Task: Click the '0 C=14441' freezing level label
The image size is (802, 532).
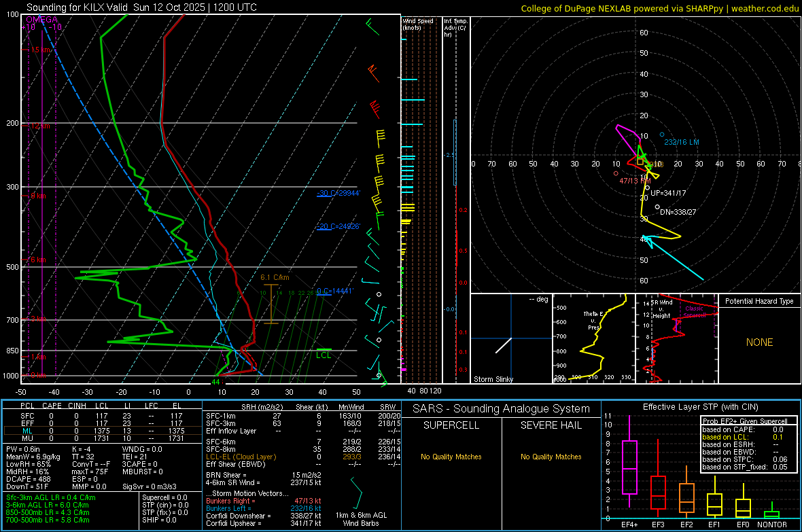Action: click(x=335, y=291)
